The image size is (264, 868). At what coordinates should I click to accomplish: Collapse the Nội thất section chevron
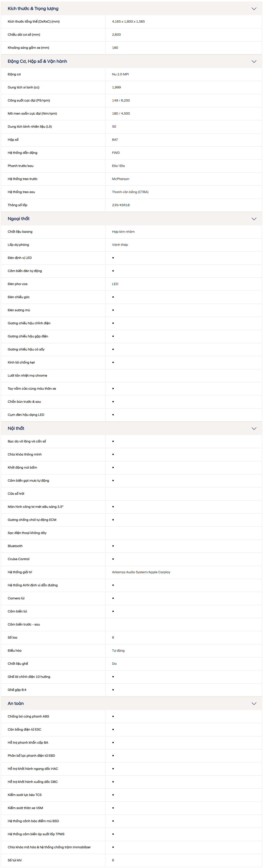click(x=254, y=428)
